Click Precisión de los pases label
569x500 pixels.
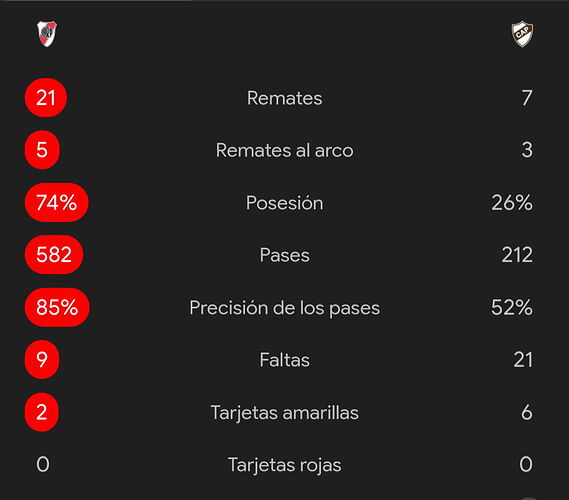[x=284, y=308]
